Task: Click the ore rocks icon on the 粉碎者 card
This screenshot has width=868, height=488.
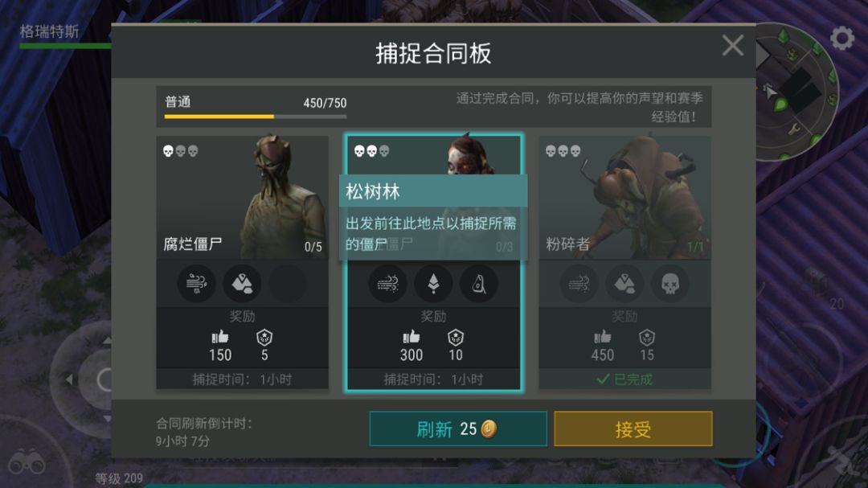Action: [x=624, y=284]
